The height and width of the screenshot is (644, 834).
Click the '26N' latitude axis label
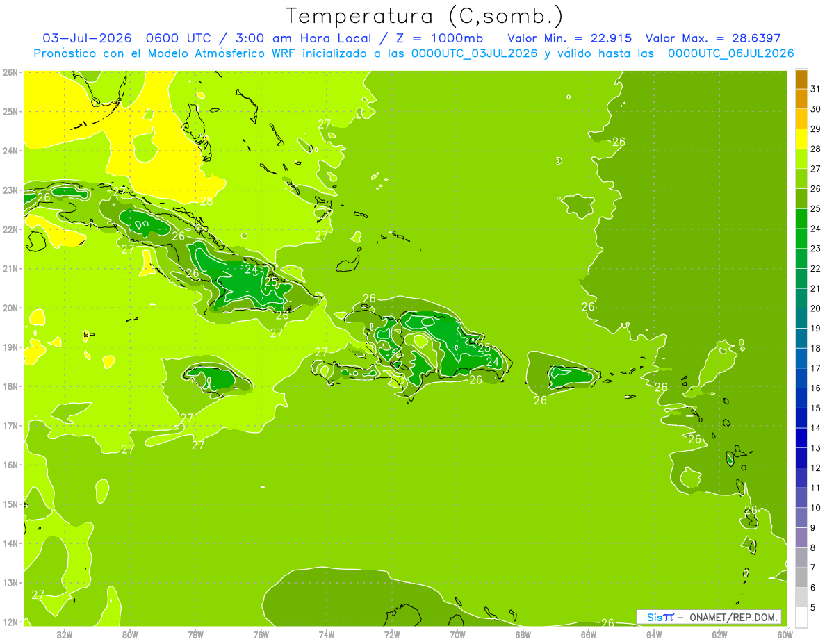[x=10, y=72]
